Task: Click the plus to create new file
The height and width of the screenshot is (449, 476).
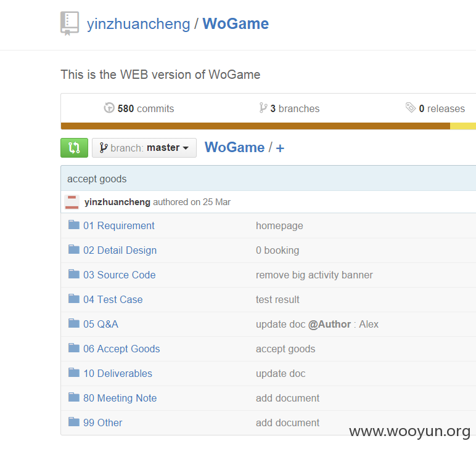Action: [280, 148]
